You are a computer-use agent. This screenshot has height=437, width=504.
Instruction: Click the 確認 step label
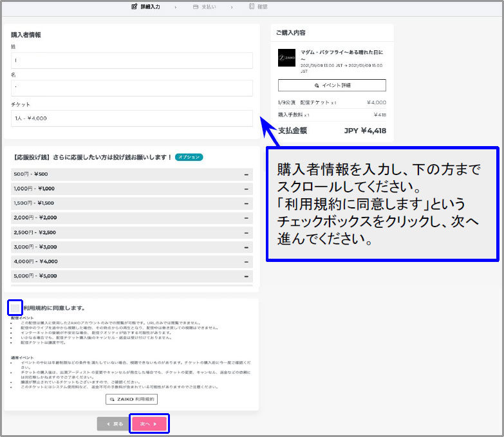(x=263, y=6)
